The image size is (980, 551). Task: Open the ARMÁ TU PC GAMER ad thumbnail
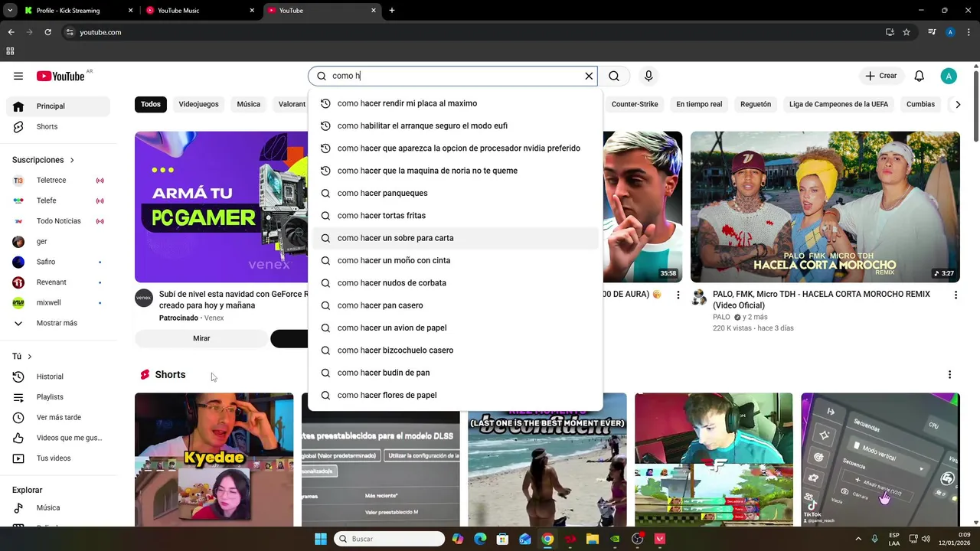click(x=221, y=207)
